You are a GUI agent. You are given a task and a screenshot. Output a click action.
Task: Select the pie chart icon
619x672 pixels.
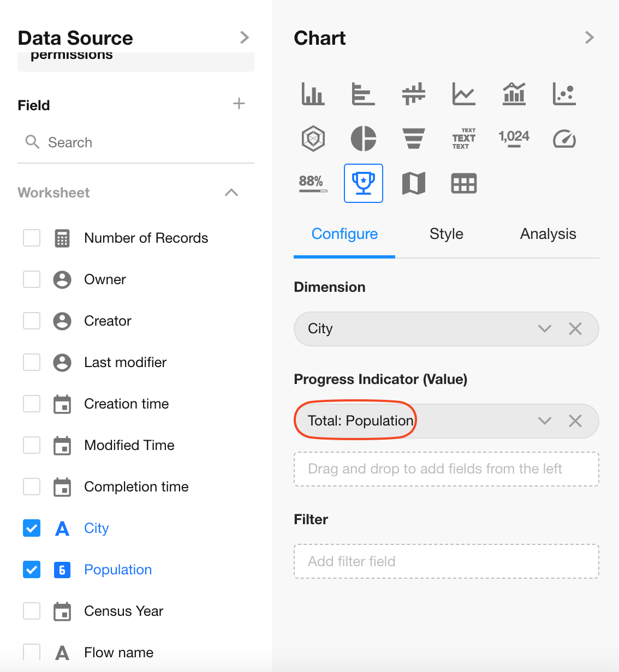pyautogui.click(x=363, y=139)
